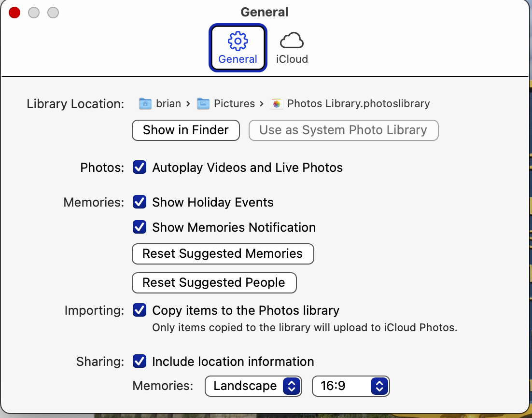
Task: Click the brian path label
Action: tap(168, 103)
